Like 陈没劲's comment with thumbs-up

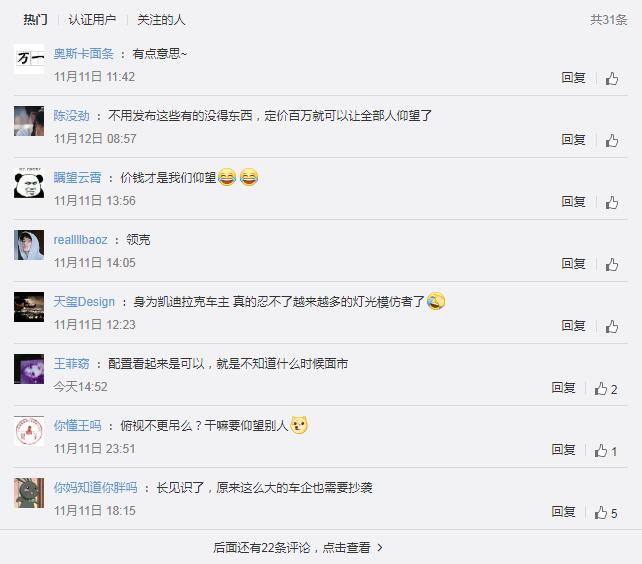click(x=612, y=140)
